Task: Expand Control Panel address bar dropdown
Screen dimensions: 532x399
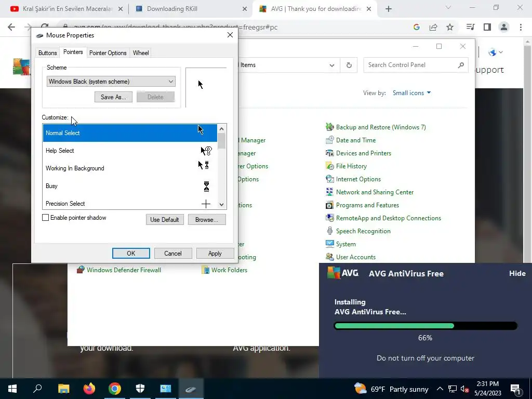Action: point(331,65)
